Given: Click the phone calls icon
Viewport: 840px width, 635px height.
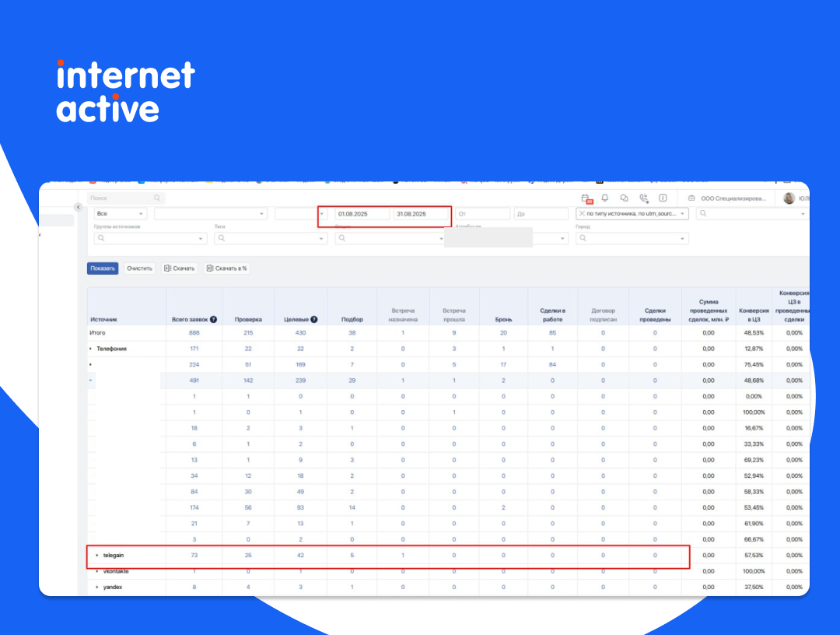Looking at the screenshot, I should [x=643, y=198].
